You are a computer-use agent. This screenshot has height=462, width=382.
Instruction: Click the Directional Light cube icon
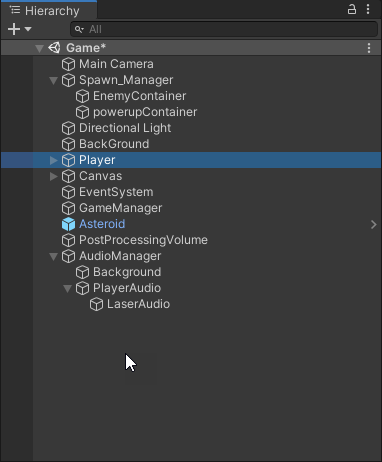click(x=68, y=128)
